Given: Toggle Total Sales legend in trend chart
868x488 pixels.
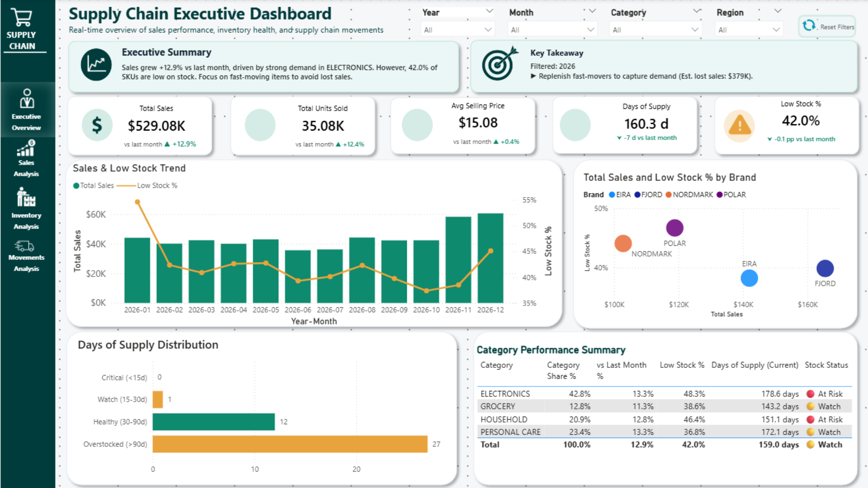Looking at the screenshot, I should coord(94,186).
